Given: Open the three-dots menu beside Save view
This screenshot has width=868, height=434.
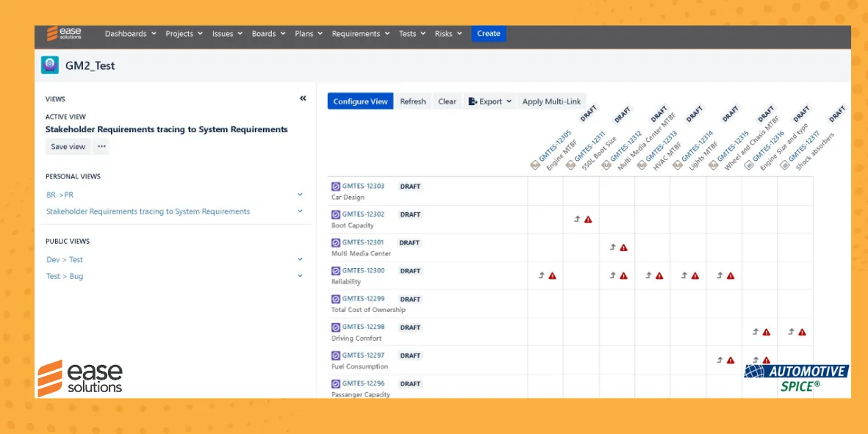Looking at the screenshot, I should (x=101, y=147).
